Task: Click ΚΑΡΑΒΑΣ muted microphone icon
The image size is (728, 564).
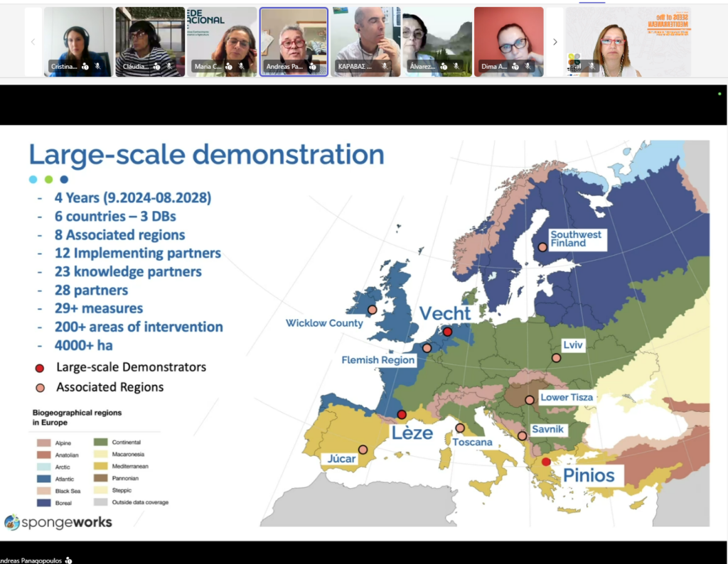Action: pyautogui.click(x=385, y=66)
